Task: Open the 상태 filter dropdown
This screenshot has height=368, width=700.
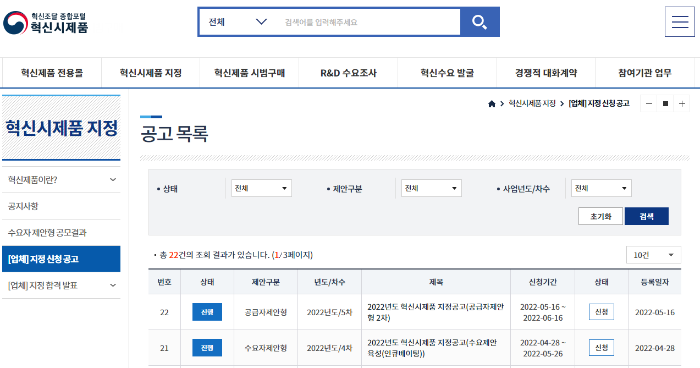Action: coord(261,188)
